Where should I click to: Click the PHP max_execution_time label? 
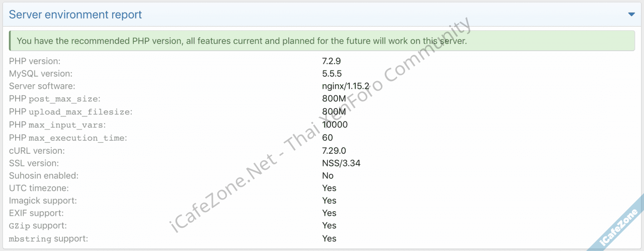pos(68,138)
